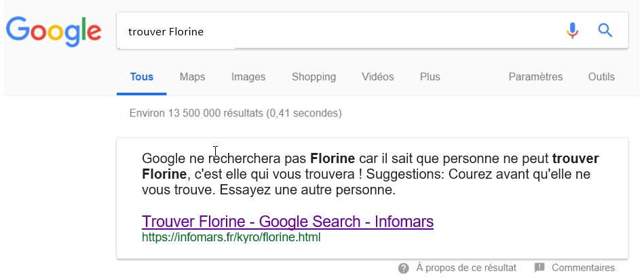Open the Paramètres menu

[535, 77]
